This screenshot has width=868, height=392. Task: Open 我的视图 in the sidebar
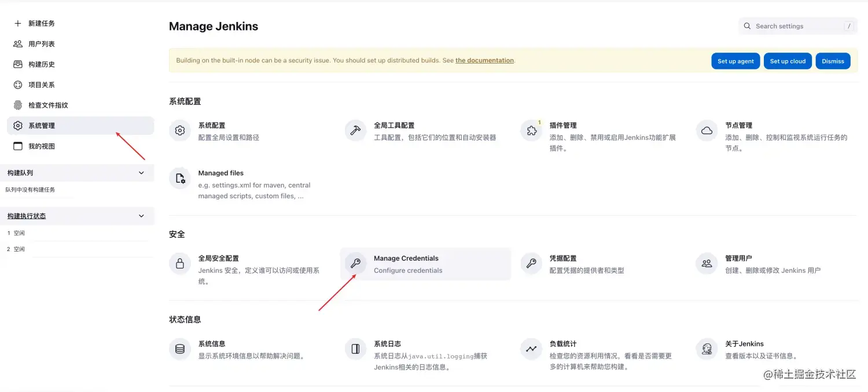(42, 146)
